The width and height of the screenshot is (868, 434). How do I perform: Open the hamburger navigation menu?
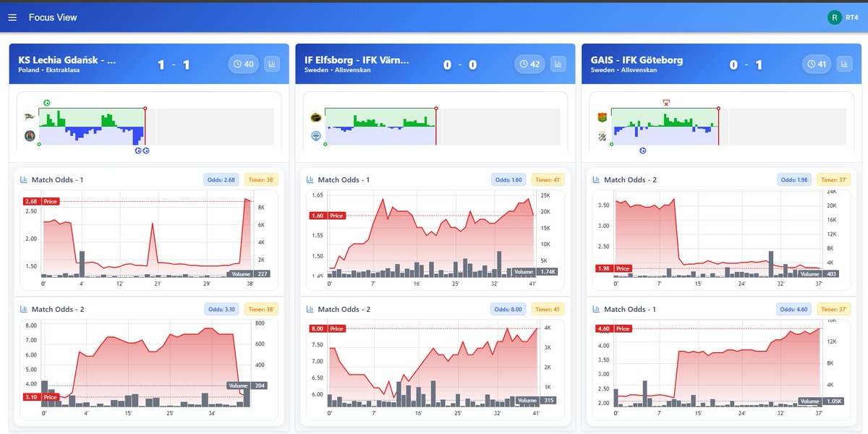coord(12,17)
